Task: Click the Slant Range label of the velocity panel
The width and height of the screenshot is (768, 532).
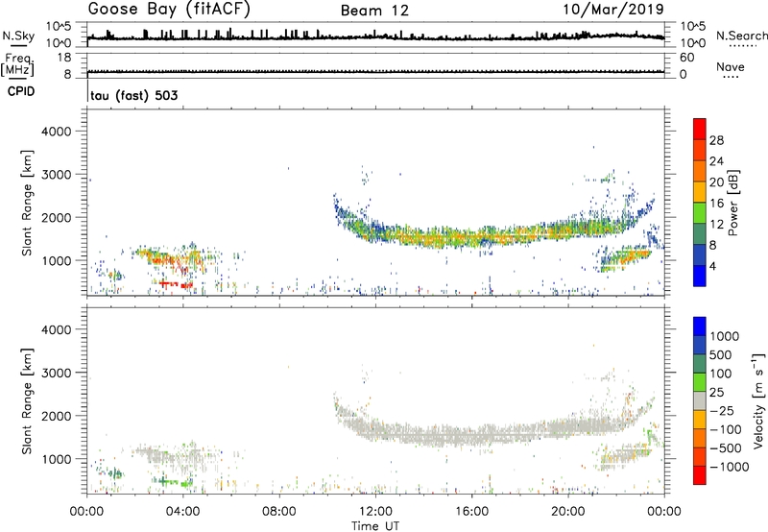Action: (27, 401)
